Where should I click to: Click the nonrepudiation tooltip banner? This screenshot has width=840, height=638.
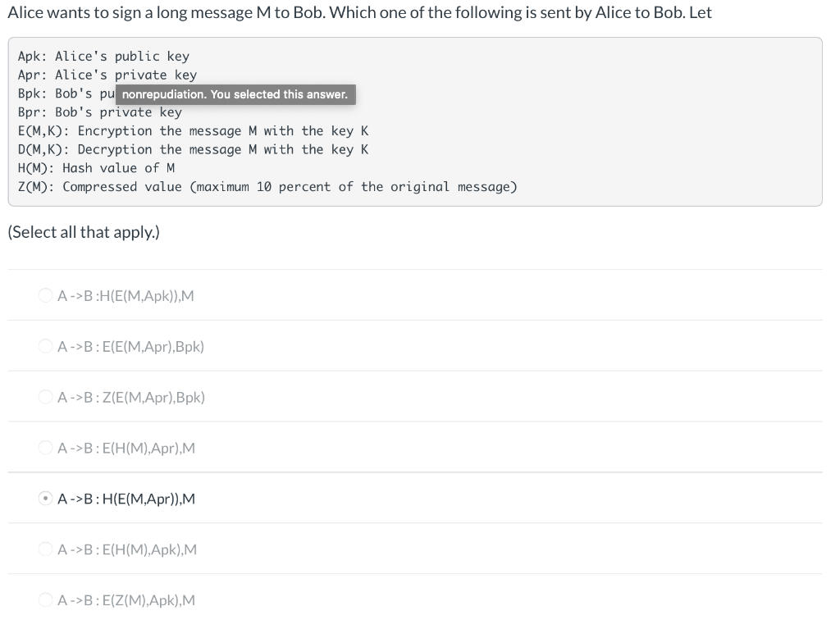coord(235,93)
